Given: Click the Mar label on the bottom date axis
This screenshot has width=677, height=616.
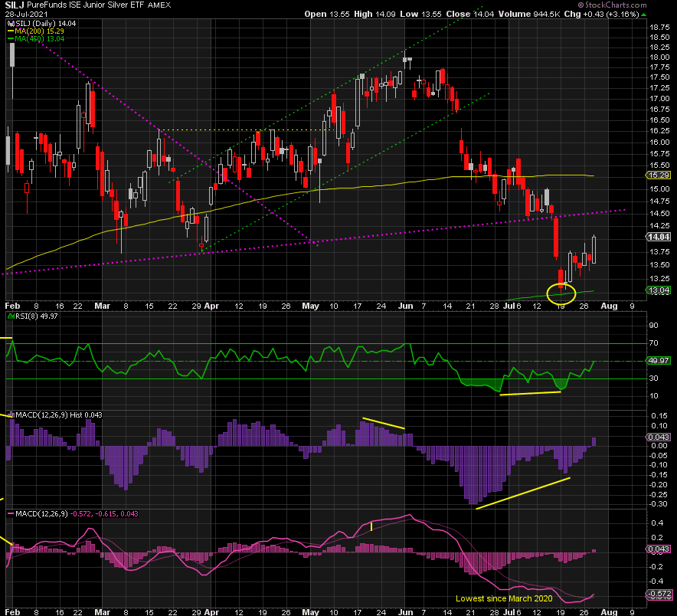Looking at the screenshot, I should tap(103, 611).
